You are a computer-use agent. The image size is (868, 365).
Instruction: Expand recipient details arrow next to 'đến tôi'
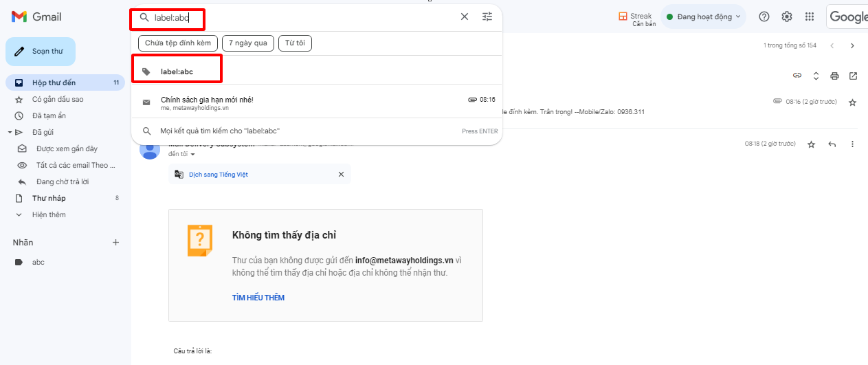coord(193,155)
